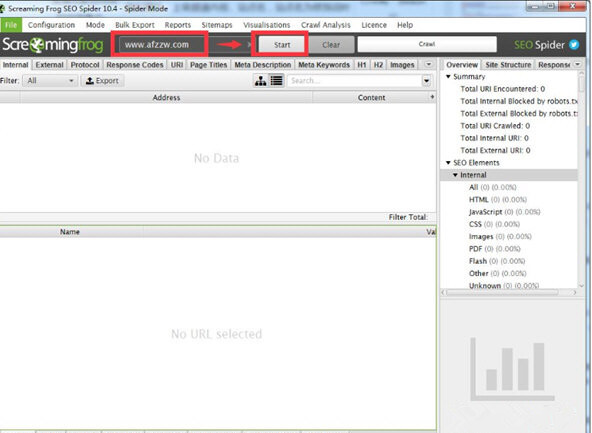
Task: Select the H2 tab
Action: 378,65
